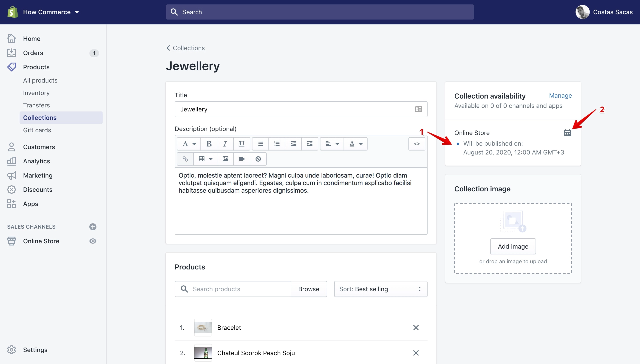Open the Inventory submenu item

point(36,93)
